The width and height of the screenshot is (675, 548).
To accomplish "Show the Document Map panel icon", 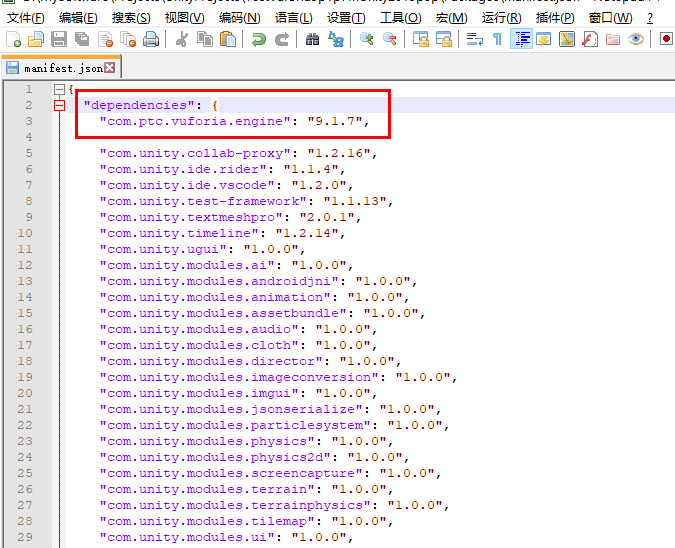I will click(567, 40).
